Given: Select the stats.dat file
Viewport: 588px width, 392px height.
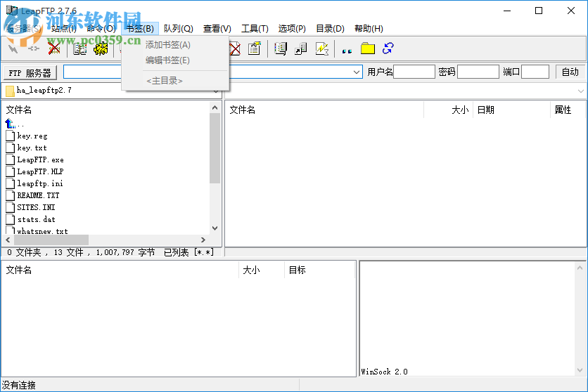Looking at the screenshot, I should (x=31, y=219).
